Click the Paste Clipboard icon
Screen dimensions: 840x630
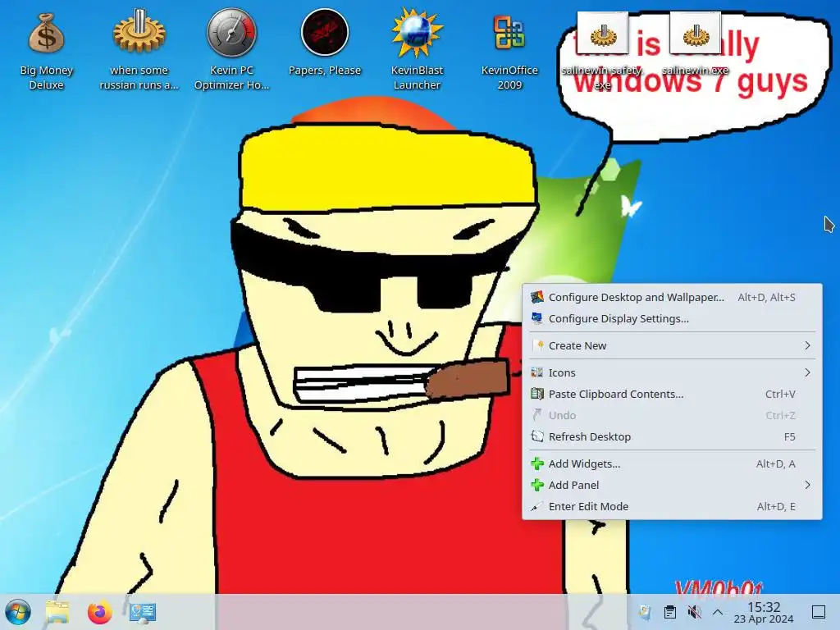pos(536,394)
